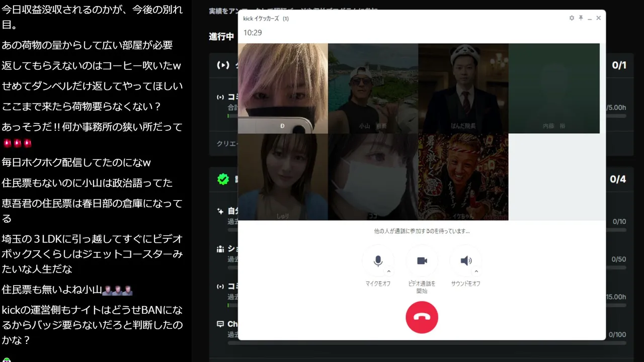The width and height of the screenshot is (644, 362).
Task: Select the しゅり participant tile
Action: click(x=283, y=177)
